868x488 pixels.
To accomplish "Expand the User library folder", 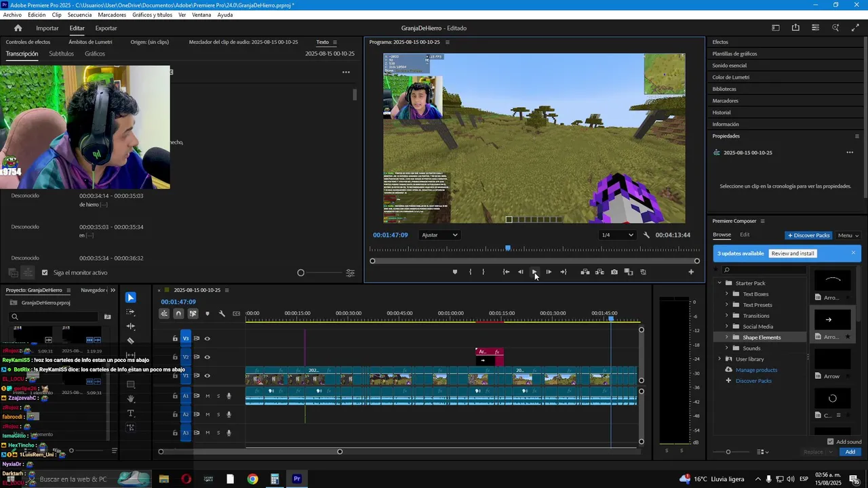I will 719,359.
